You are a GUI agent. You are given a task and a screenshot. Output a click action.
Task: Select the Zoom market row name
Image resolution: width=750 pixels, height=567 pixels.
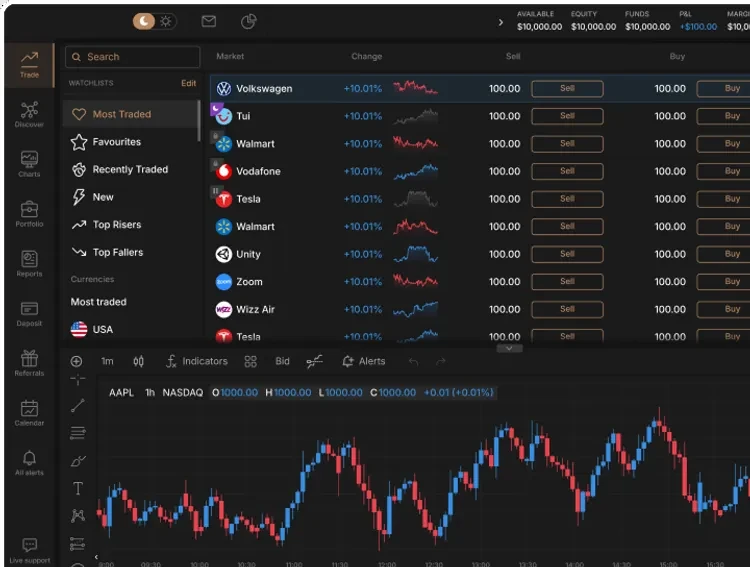[x=249, y=282]
